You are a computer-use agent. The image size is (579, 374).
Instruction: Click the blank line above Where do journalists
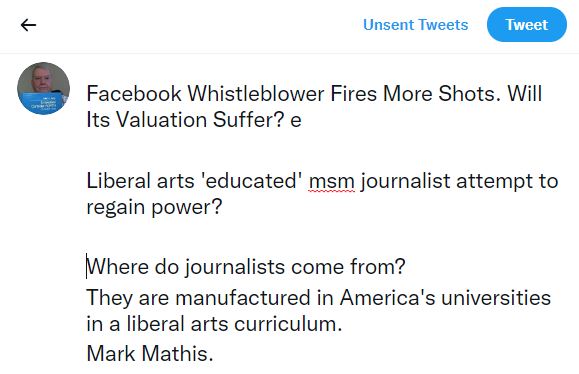click(321, 236)
